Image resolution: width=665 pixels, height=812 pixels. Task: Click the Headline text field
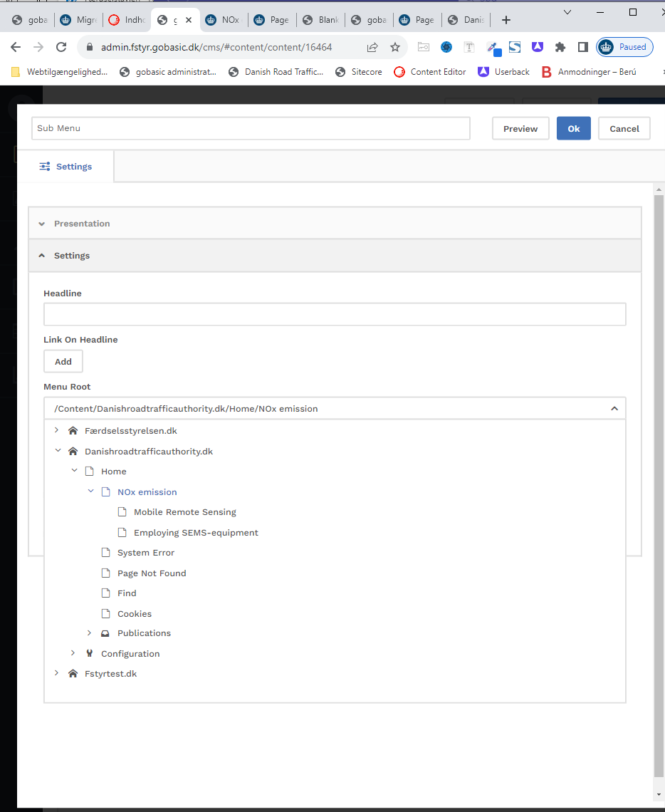[x=335, y=314]
